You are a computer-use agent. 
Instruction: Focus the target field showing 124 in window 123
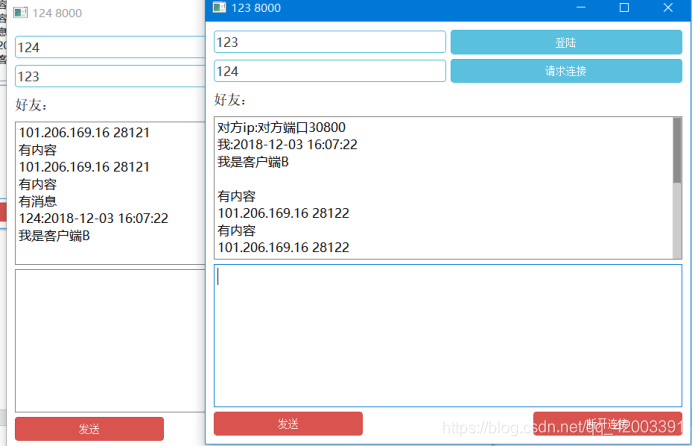[330, 71]
